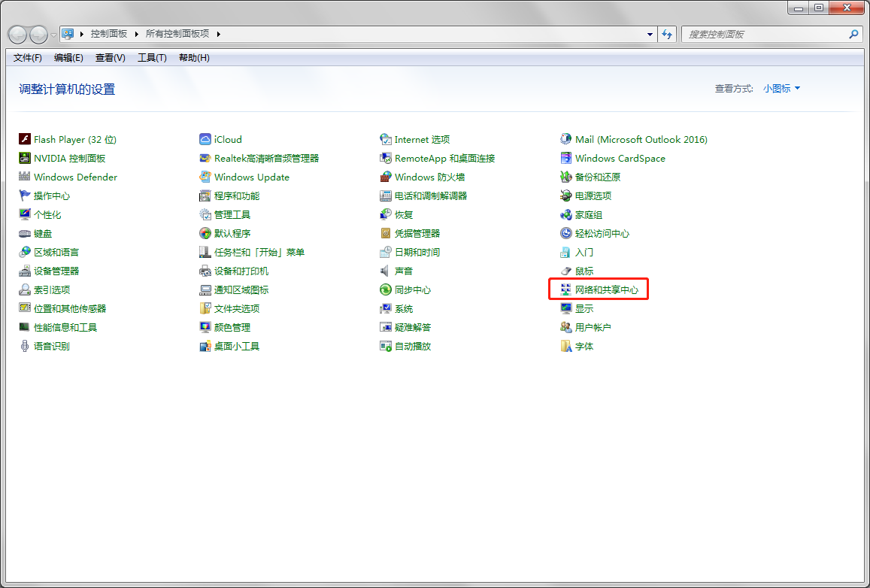Click the forward navigation button

tap(38, 35)
